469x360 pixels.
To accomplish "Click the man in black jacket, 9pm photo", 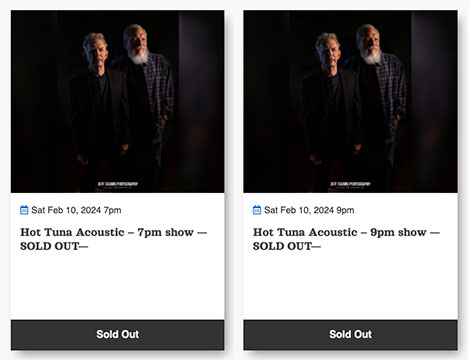I will [x=331, y=107].
